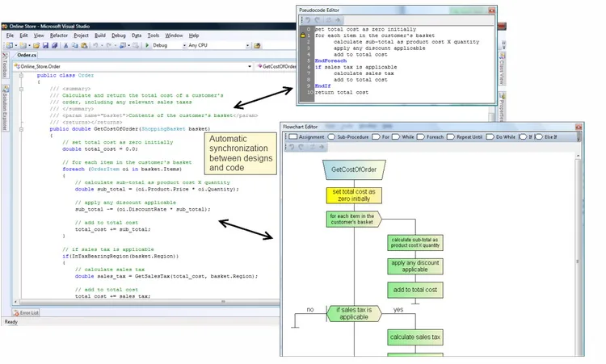The height and width of the screenshot is (364, 606).
Task: Click the Undo icon in Visual Studio toolbar
Action: [x=95, y=45]
